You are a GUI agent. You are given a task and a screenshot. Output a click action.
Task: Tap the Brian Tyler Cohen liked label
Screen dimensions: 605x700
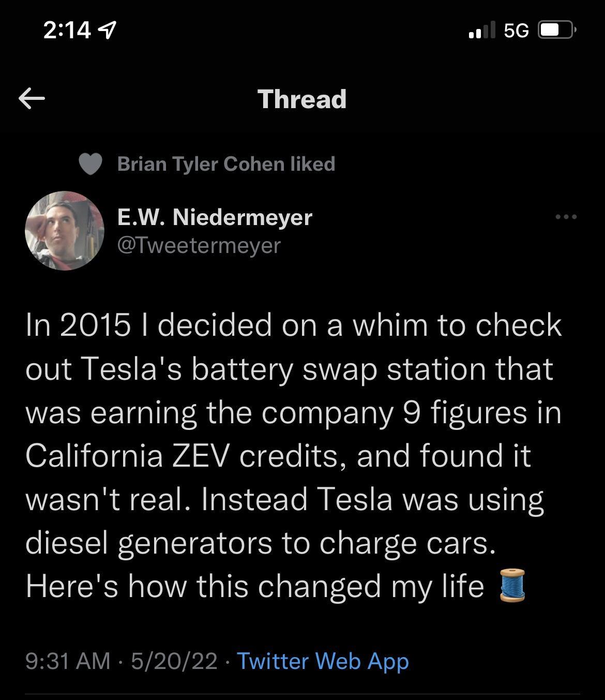click(x=226, y=164)
